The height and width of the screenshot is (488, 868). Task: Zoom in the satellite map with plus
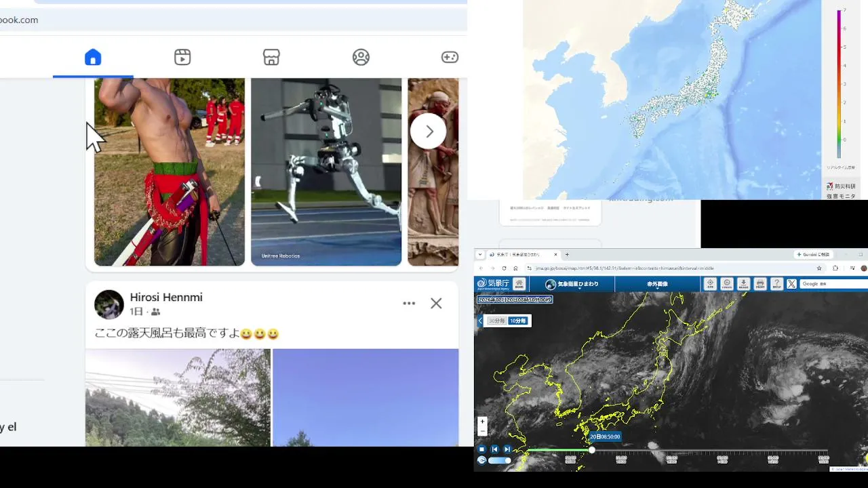click(x=482, y=422)
